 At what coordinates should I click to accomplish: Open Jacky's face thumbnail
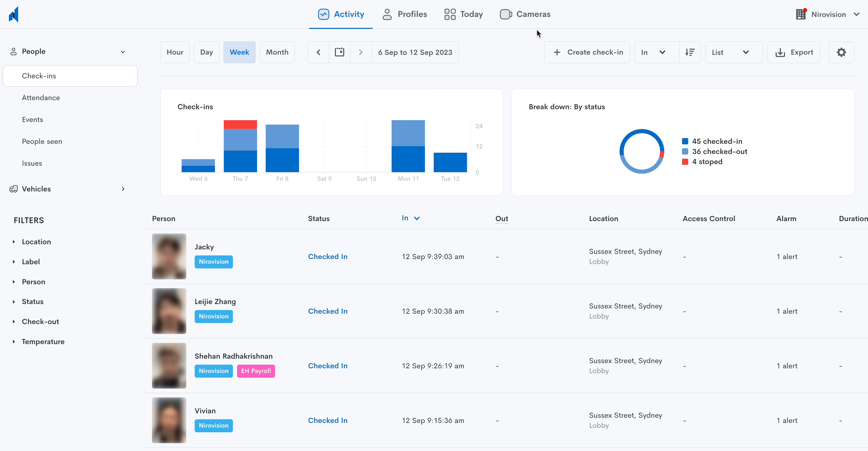[169, 256]
